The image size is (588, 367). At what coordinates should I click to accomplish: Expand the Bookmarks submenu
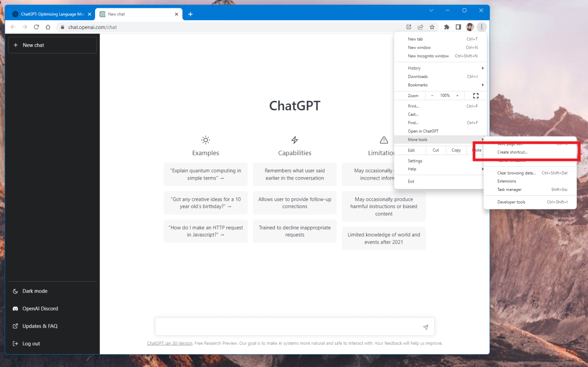click(441, 85)
